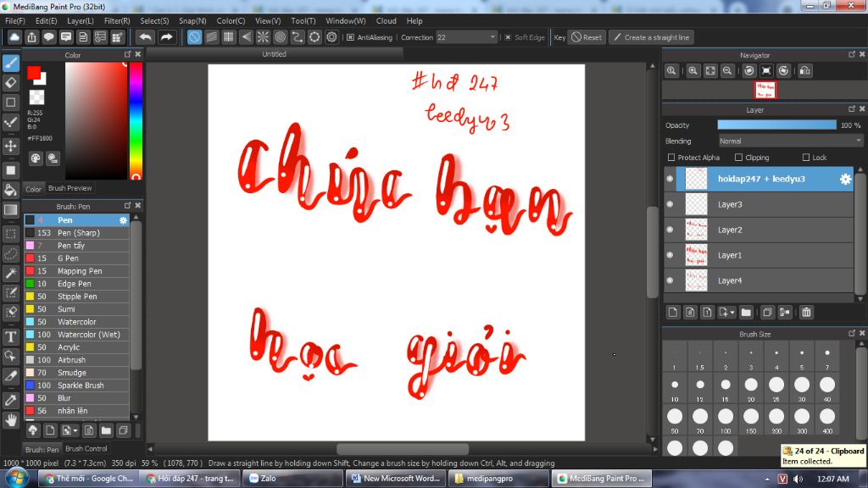Image resolution: width=868 pixels, height=488 pixels.
Task: Pop out the Brush Size panel
Action: [x=851, y=333]
